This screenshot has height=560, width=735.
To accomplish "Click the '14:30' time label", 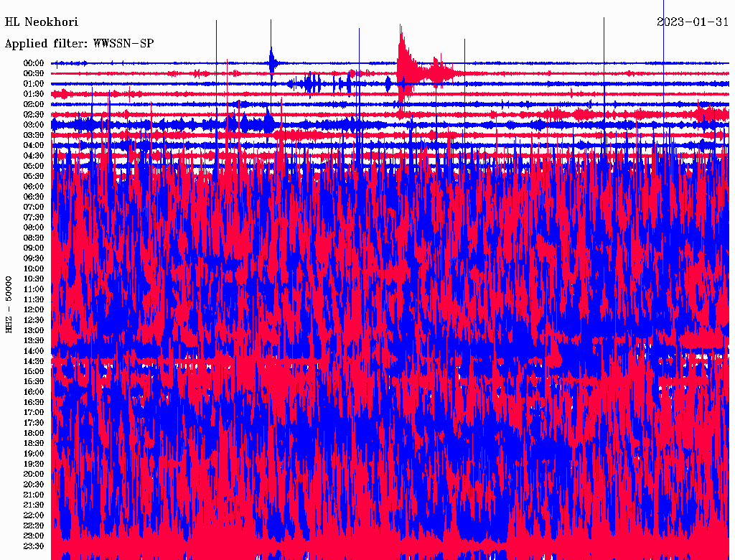I will point(34,361).
